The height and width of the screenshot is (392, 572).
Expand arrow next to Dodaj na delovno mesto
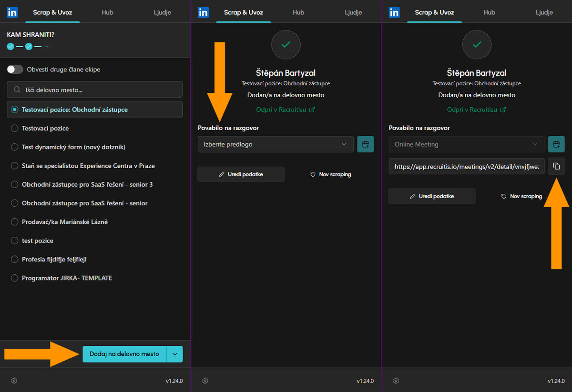click(x=174, y=354)
